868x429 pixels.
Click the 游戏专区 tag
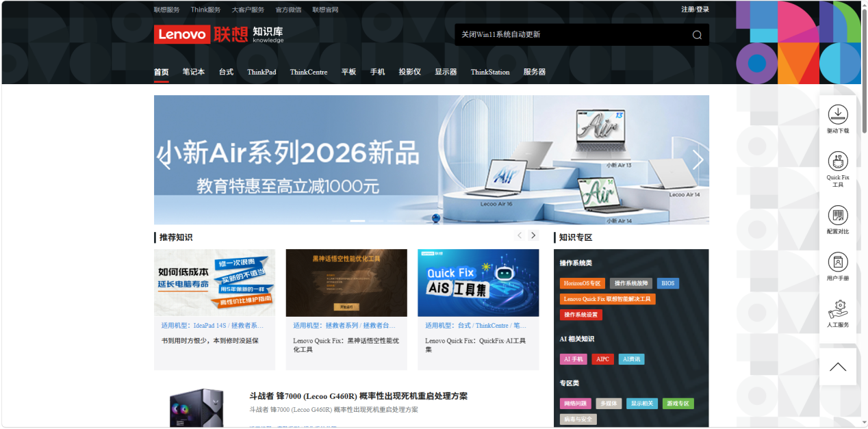tap(678, 404)
